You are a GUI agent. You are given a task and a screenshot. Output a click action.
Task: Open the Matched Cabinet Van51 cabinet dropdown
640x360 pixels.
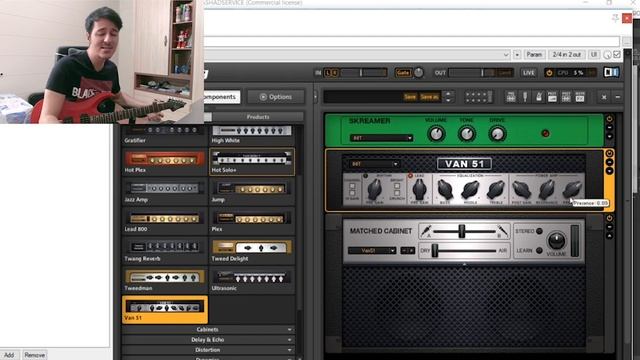(372, 251)
